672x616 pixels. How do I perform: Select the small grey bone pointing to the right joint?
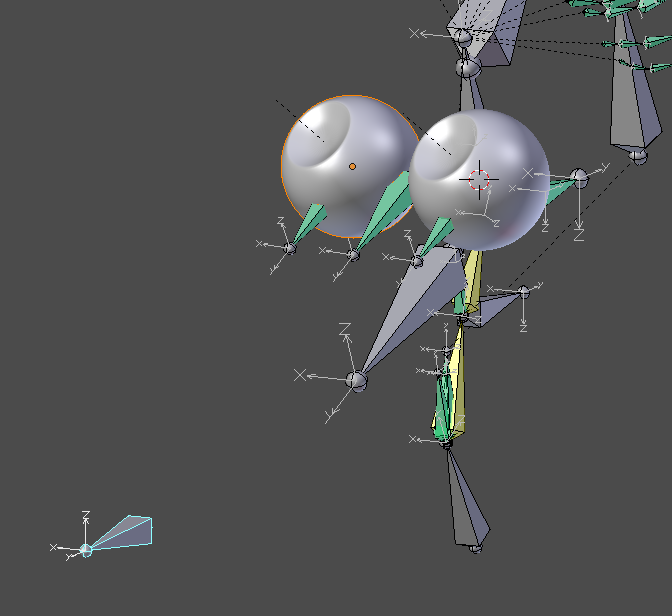point(493,308)
